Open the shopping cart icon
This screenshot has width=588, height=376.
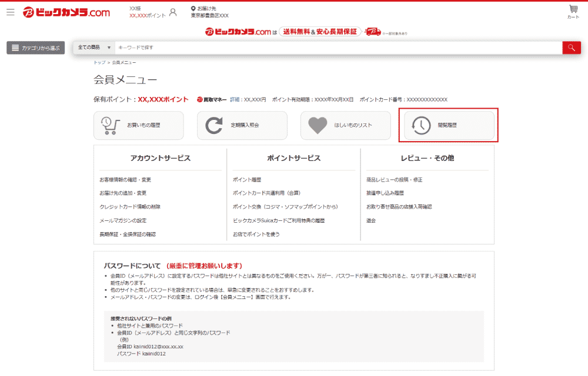coord(573,11)
